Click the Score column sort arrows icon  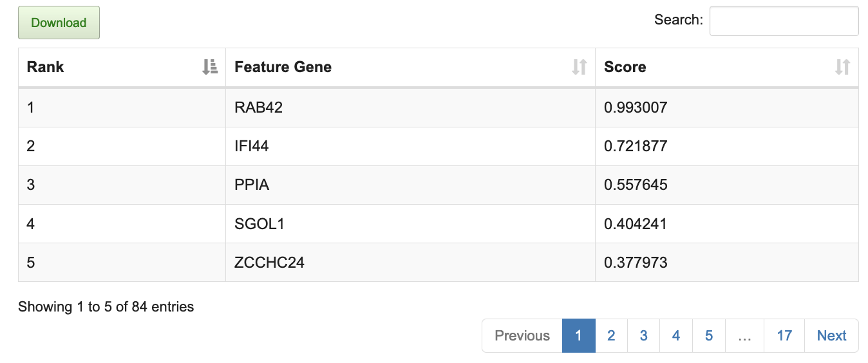(842, 67)
